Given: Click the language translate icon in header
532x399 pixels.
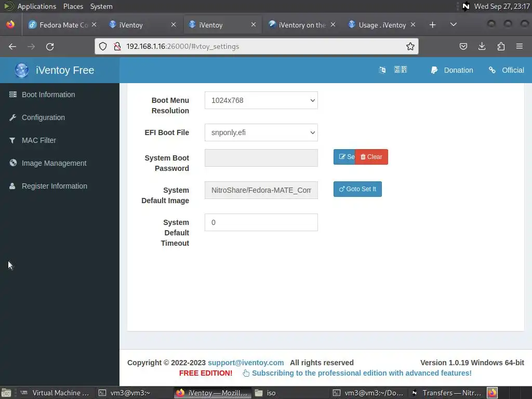Looking at the screenshot, I should pos(382,70).
